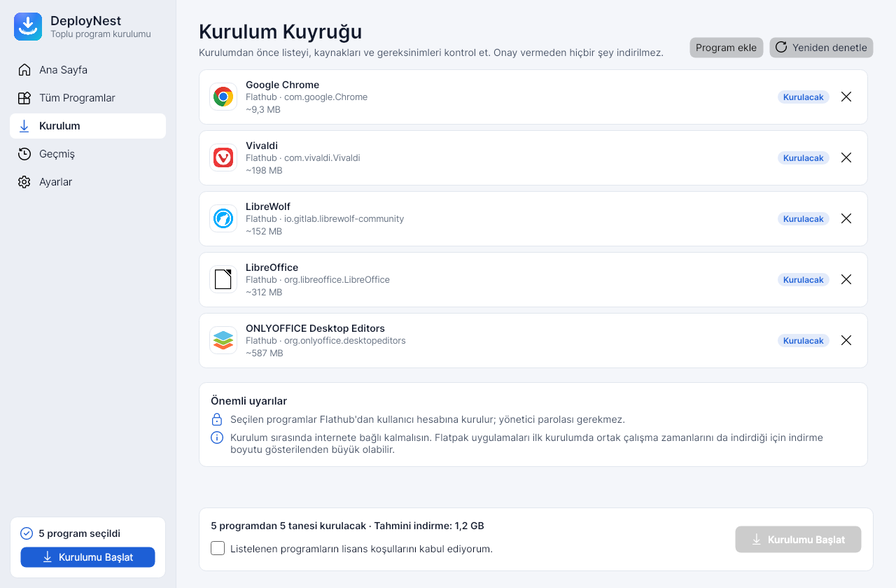Click the LibreWolf title text
896x588 pixels.
click(268, 206)
